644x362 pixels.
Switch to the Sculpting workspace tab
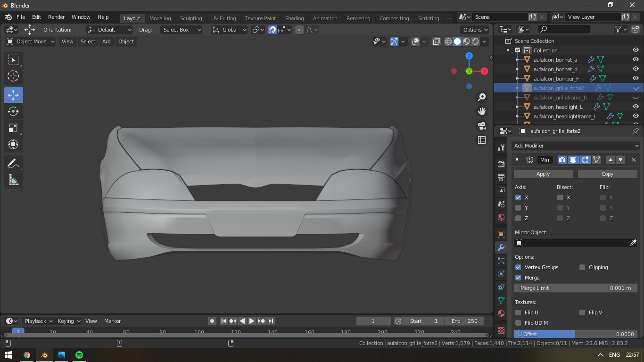point(191,18)
